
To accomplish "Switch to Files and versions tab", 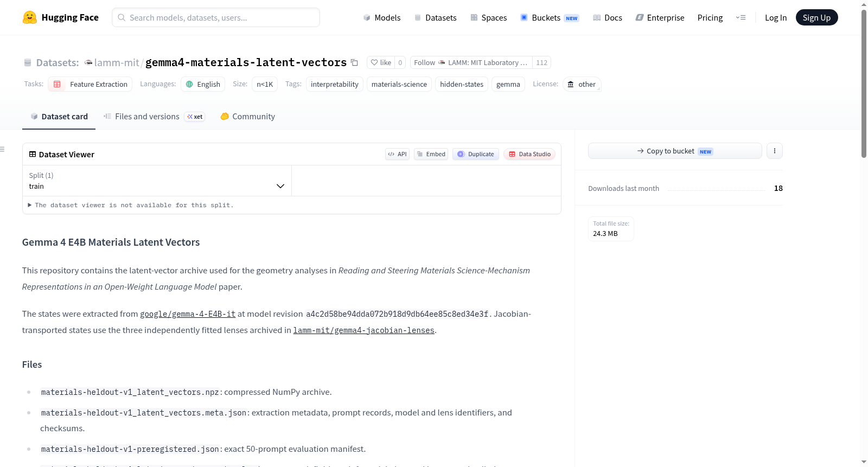I will (x=154, y=117).
